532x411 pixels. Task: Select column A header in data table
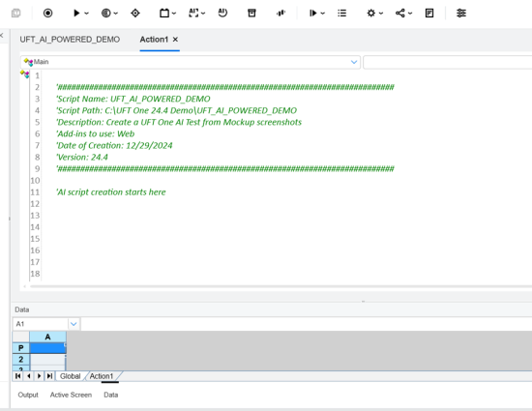tap(47, 338)
